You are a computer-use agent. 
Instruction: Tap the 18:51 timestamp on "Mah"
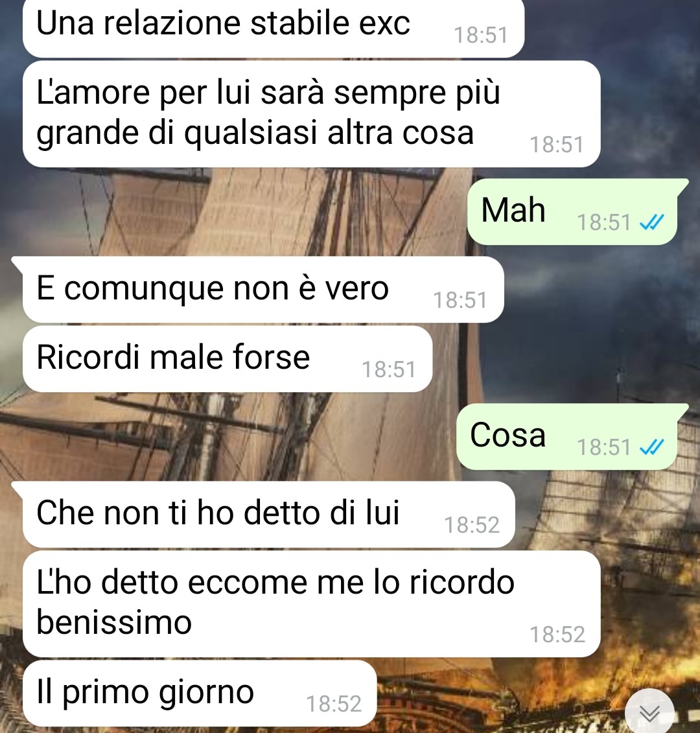(x=604, y=222)
